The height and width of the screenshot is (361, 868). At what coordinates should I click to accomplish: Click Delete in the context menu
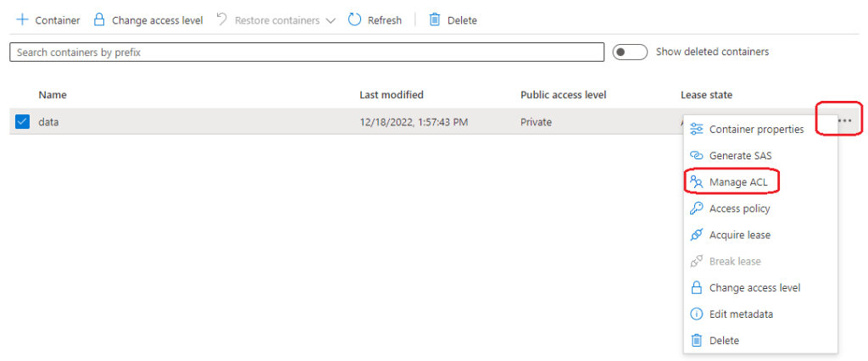[724, 340]
